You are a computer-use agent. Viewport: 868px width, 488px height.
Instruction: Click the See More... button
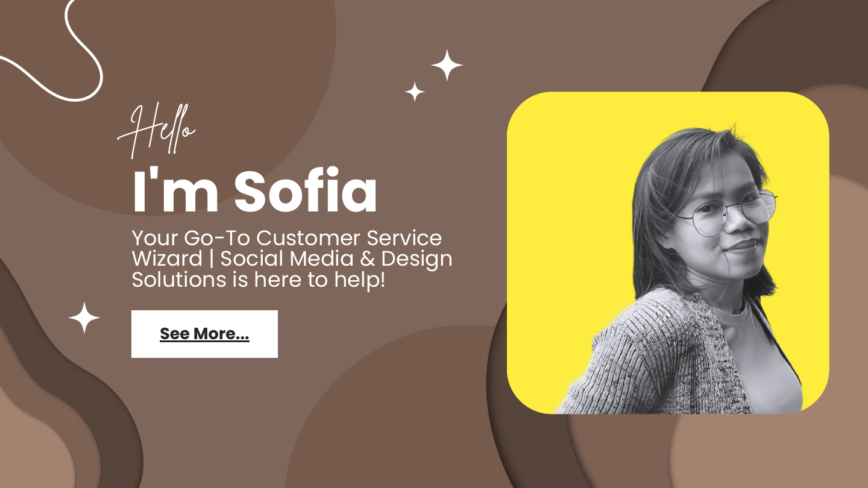pyautogui.click(x=204, y=334)
